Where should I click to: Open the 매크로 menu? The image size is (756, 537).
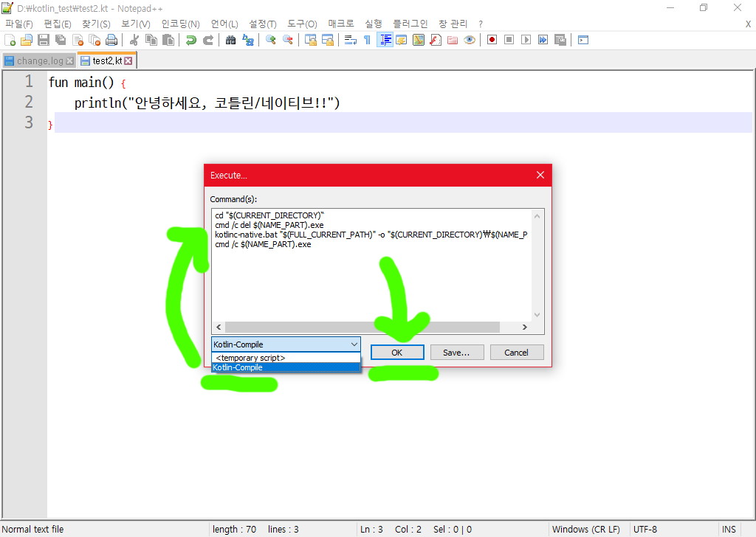341,24
